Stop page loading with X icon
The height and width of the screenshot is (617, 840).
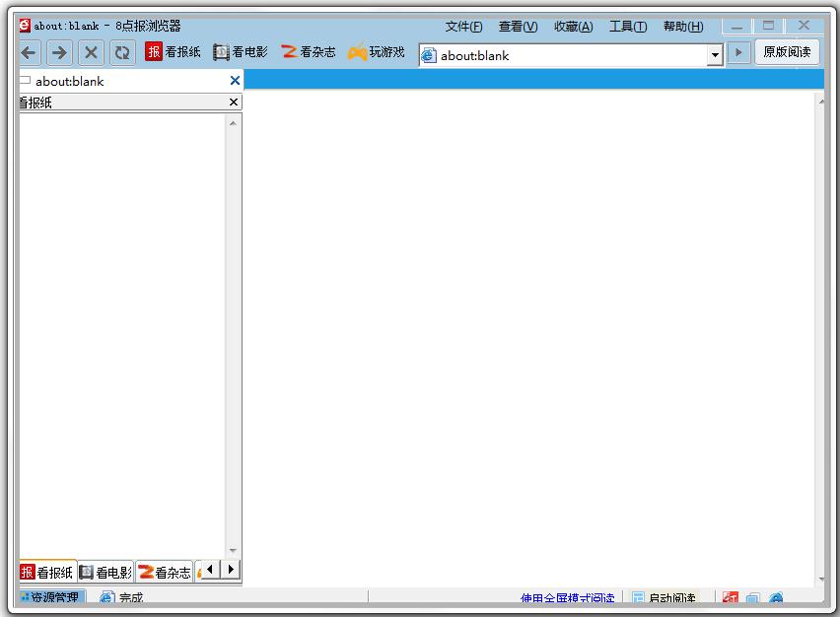coord(91,53)
